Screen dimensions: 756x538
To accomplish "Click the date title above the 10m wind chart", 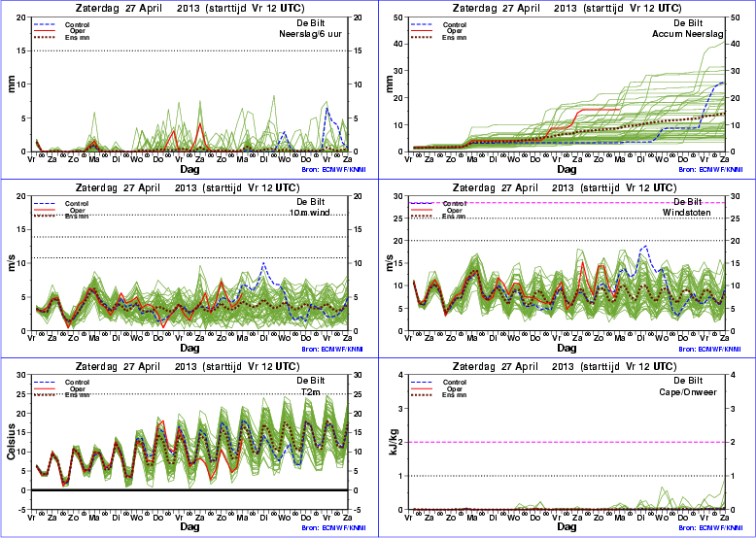I will point(188,187).
